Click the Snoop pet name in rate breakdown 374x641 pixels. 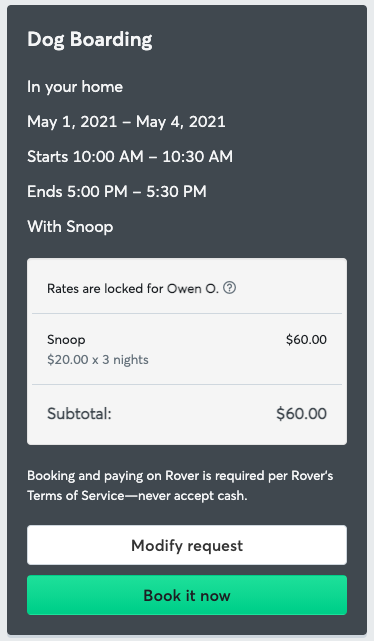[66, 340]
